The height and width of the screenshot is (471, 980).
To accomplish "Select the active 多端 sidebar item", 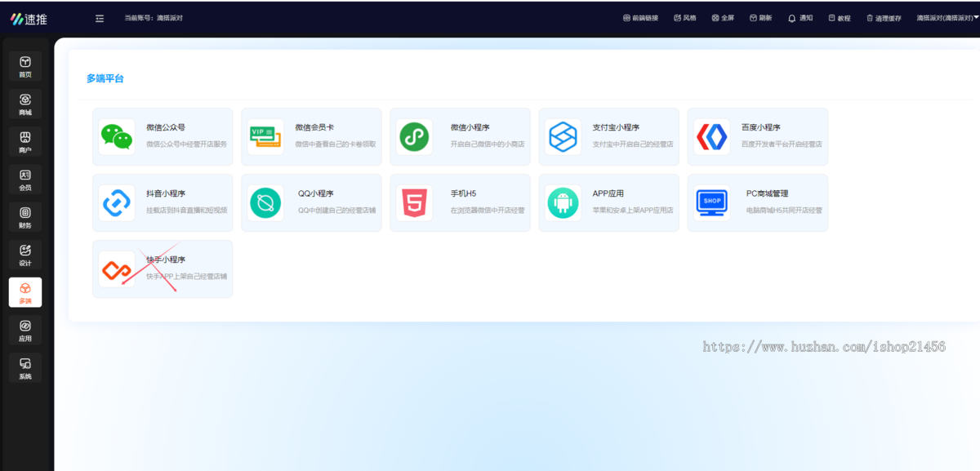I will [x=25, y=292].
